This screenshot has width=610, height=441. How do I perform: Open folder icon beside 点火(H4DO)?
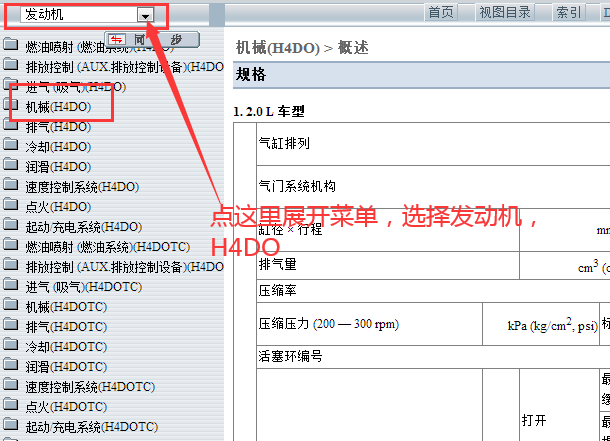tap(11, 204)
